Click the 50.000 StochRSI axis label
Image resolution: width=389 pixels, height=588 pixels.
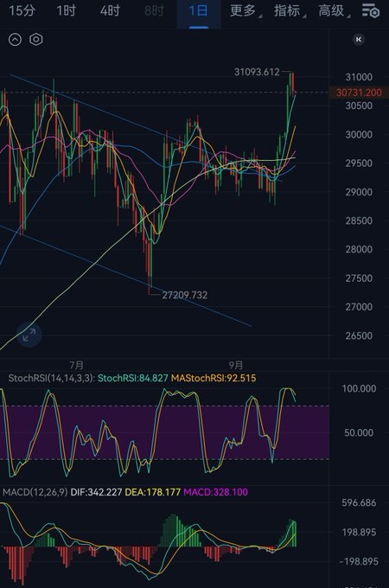(359, 432)
